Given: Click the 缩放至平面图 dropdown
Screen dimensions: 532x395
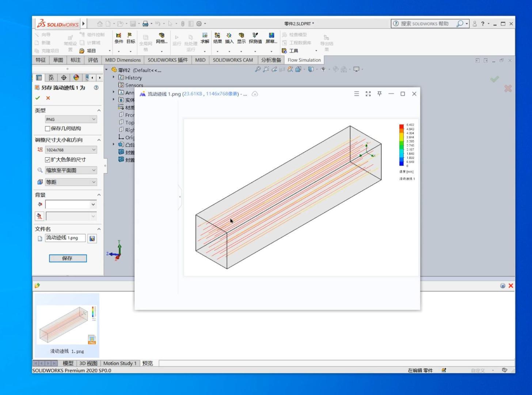Looking at the screenshot, I should (94, 170).
